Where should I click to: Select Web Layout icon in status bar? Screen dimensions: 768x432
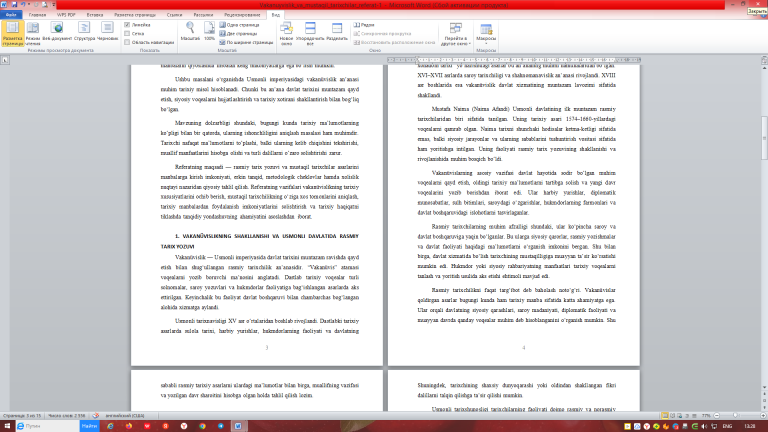tap(680, 415)
